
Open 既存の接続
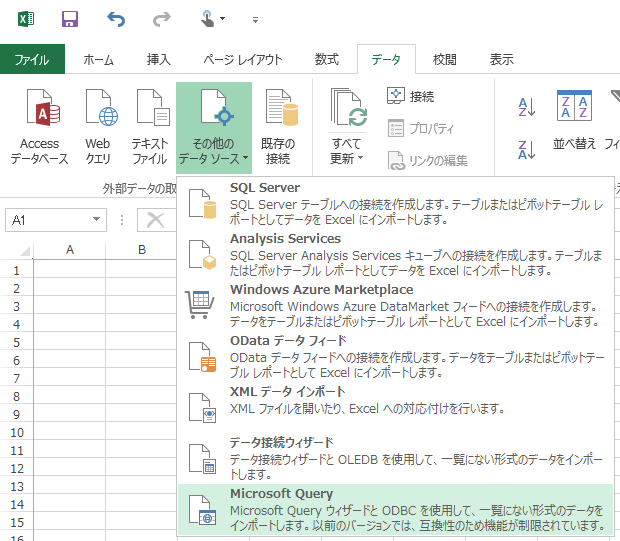(278, 127)
